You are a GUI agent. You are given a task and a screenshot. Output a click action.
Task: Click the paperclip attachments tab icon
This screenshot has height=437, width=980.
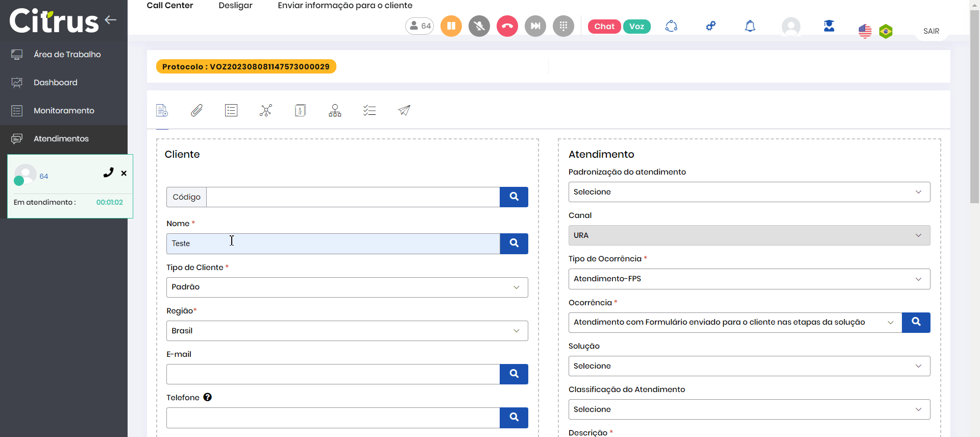coord(197,110)
